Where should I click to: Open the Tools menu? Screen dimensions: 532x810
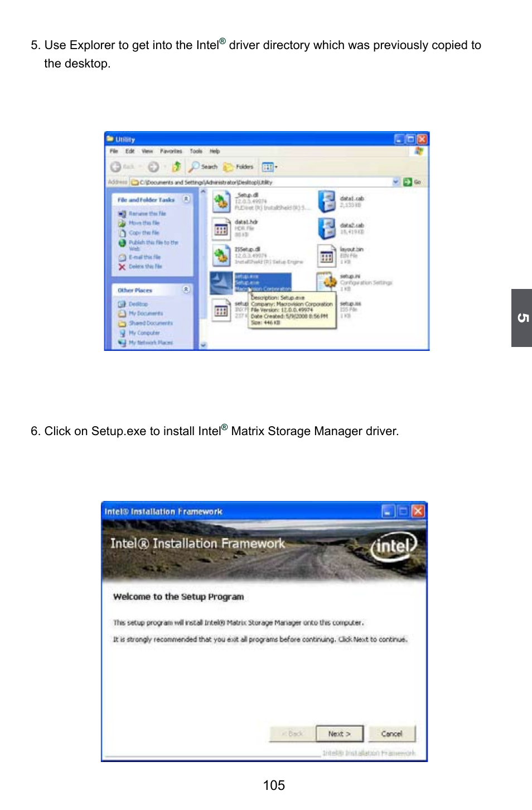click(x=196, y=151)
